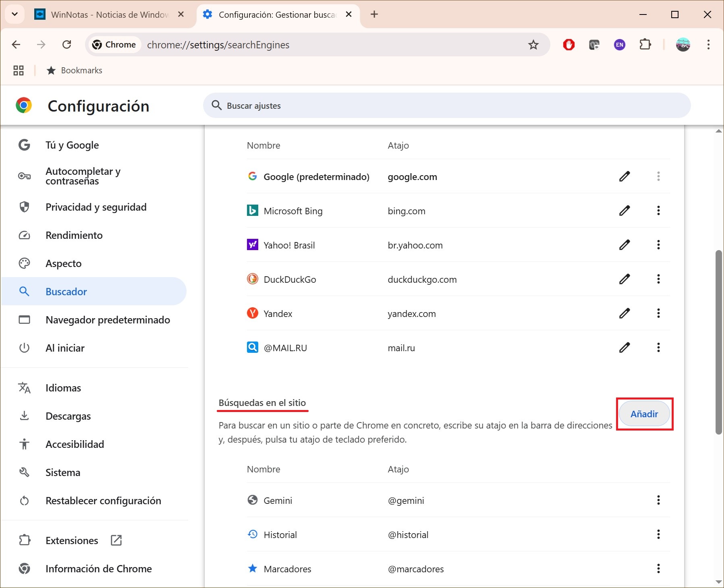Click the Añadir button

[x=644, y=414]
